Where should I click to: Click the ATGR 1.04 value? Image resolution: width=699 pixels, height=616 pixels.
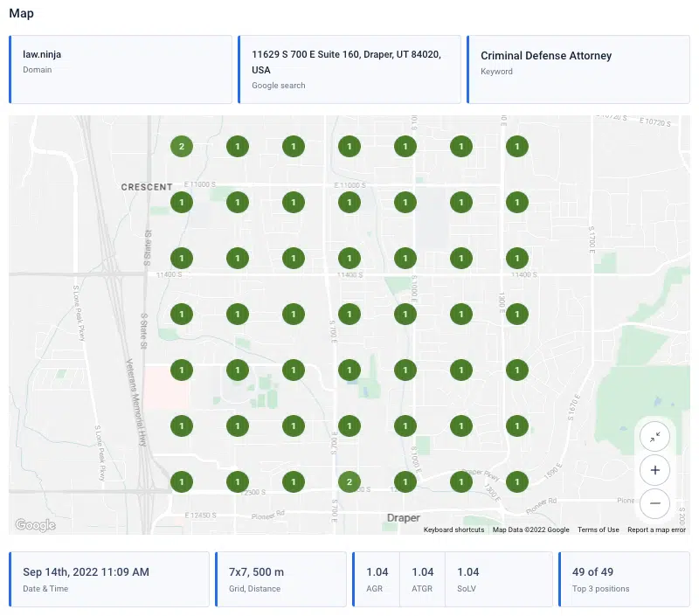coord(423,571)
